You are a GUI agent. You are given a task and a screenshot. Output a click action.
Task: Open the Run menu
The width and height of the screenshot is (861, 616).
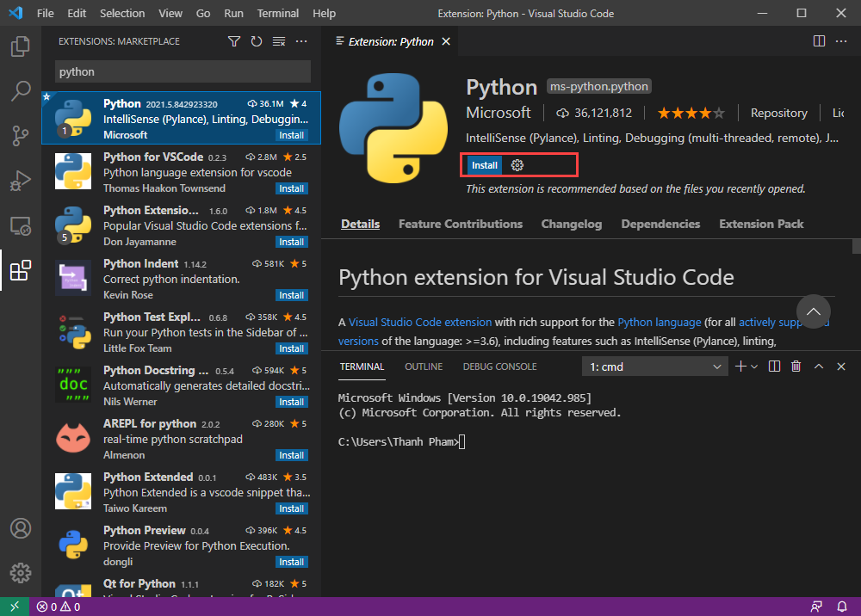(233, 13)
